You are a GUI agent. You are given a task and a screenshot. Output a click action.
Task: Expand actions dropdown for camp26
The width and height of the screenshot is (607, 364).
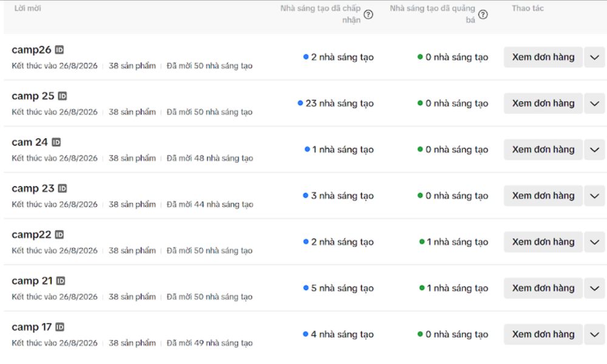pyautogui.click(x=595, y=57)
